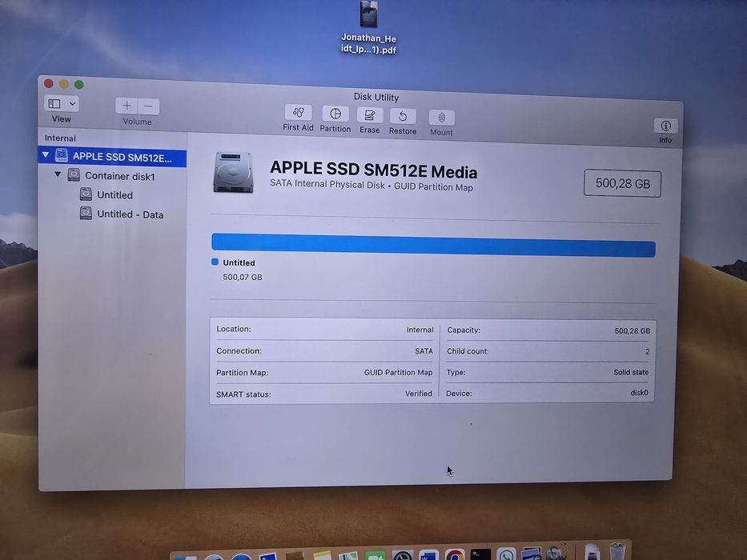
Task: Toggle the sidebar View icon
Action: 54,103
